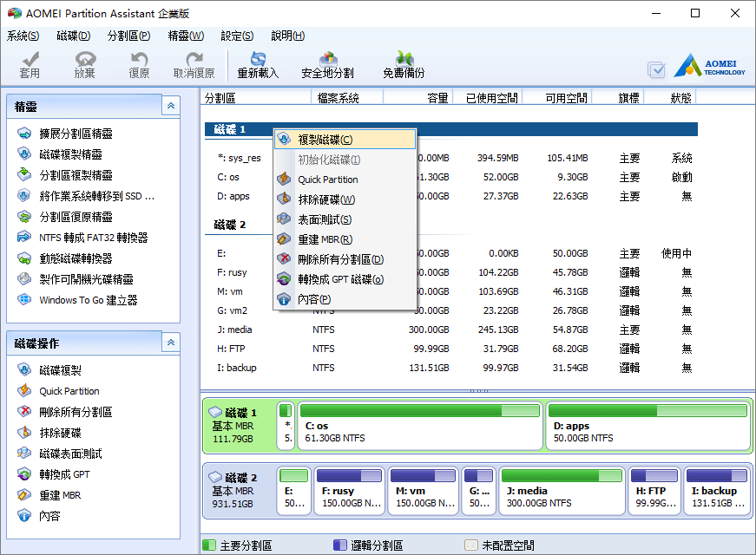This screenshot has width=756, height=555.
Task: Click 內容 in 磁碟操作 sidebar panel
Action: (x=38, y=516)
